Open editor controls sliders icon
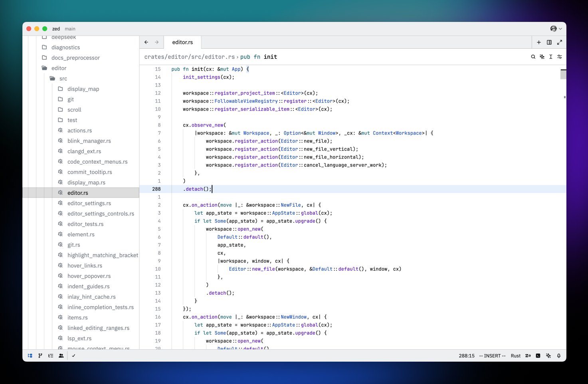The height and width of the screenshot is (384, 588). (x=560, y=57)
